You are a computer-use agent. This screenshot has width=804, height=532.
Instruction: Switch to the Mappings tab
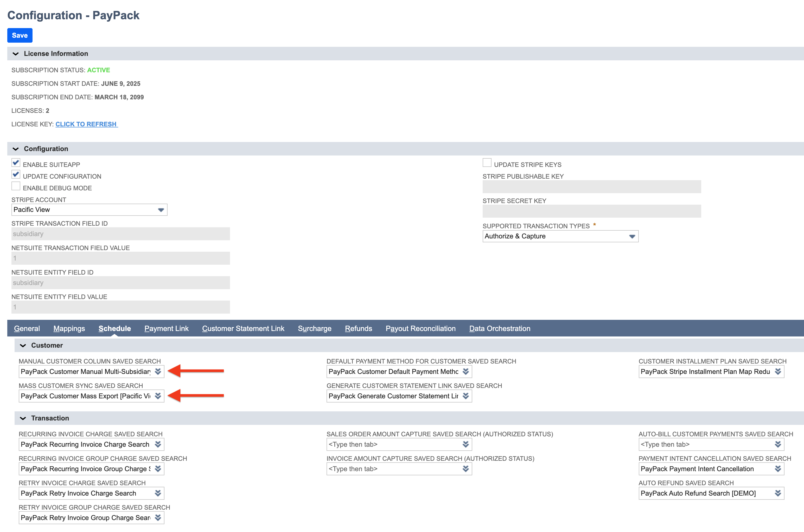coord(69,328)
